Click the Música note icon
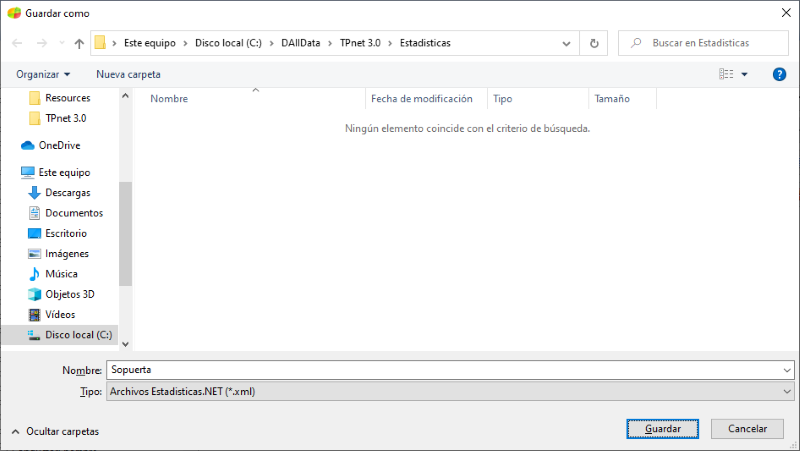Image resolution: width=800 pixels, height=451 pixels. pos(34,274)
